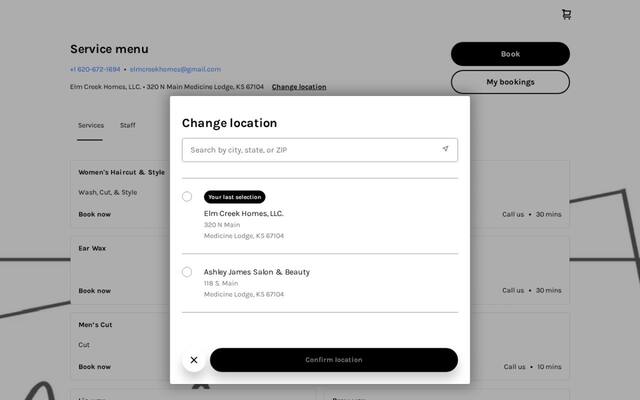The image size is (640, 400).
Task: Click '118 S. Main' address text
Action: click(x=221, y=283)
